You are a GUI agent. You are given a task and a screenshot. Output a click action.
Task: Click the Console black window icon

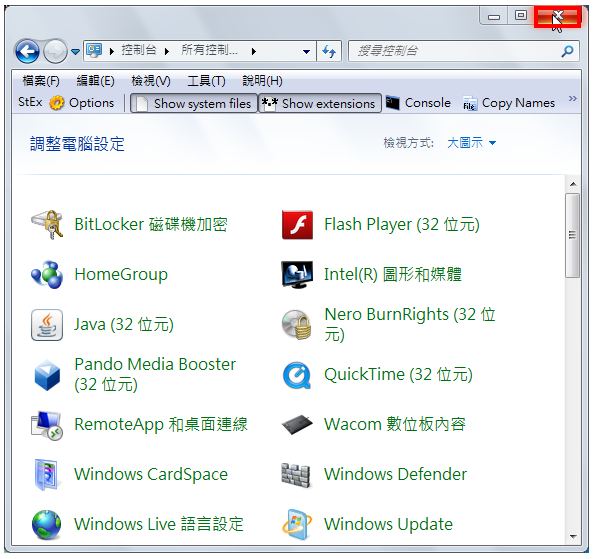393,103
